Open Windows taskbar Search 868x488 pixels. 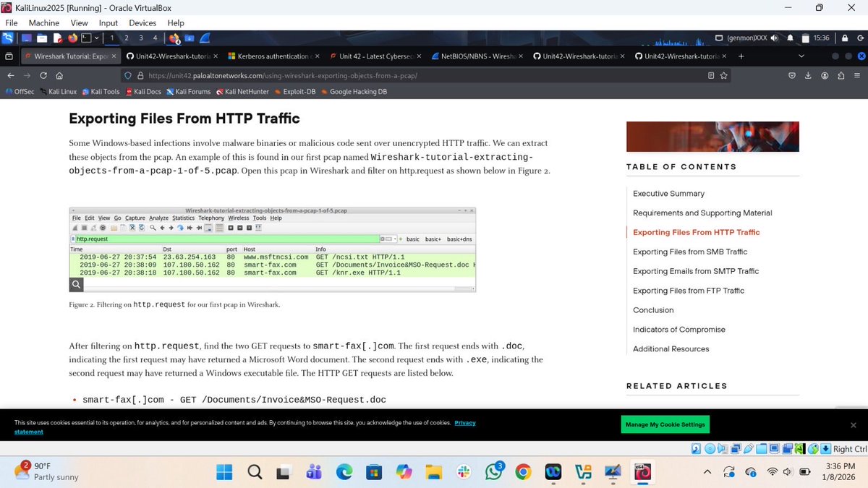click(255, 472)
